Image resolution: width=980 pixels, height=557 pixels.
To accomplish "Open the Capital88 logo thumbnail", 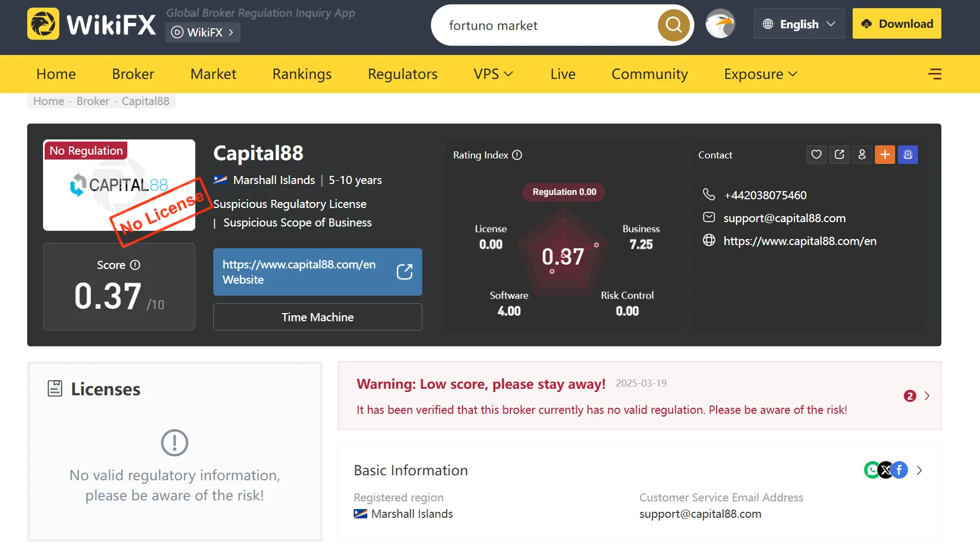I will [x=119, y=185].
